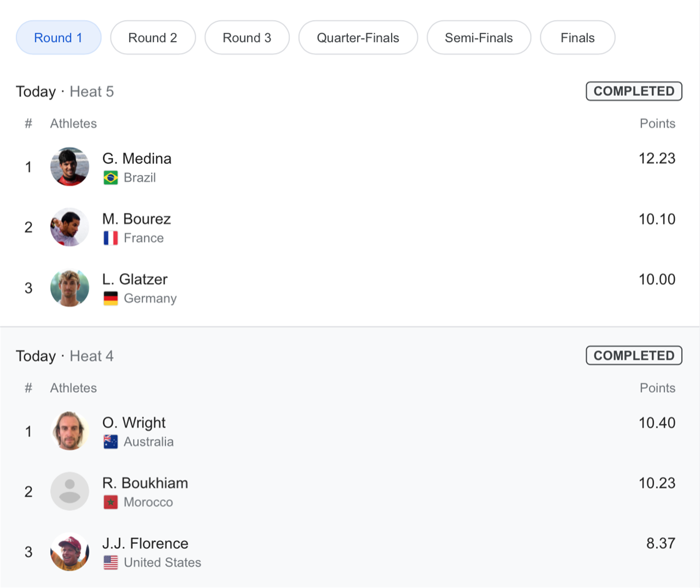Image resolution: width=700 pixels, height=588 pixels.
Task: Click the France flag icon
Action: (110, 238)
